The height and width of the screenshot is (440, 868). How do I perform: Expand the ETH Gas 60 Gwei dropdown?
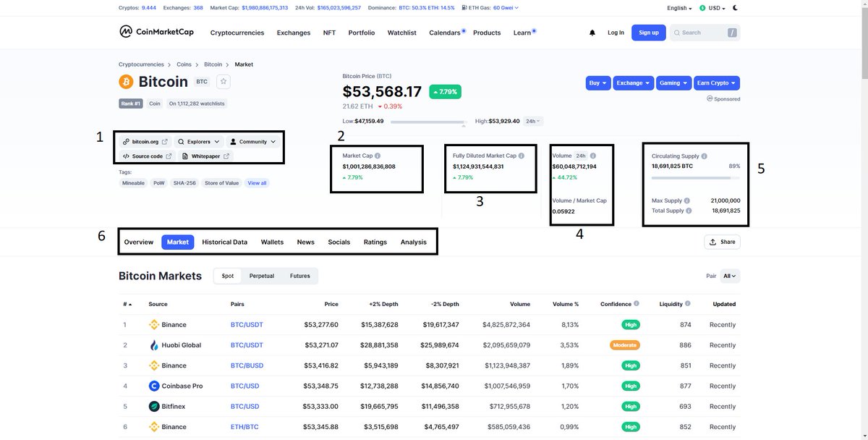click(506, 8)
